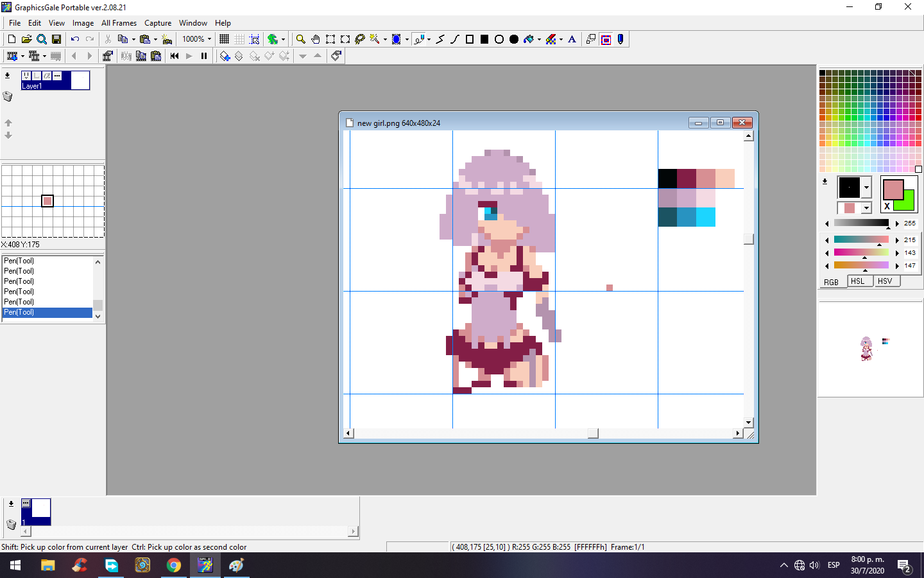Image resolution: width=924 pixels, height=578 pixels.
Task: Open the Capture menu
Action: (x=158, y=23)
